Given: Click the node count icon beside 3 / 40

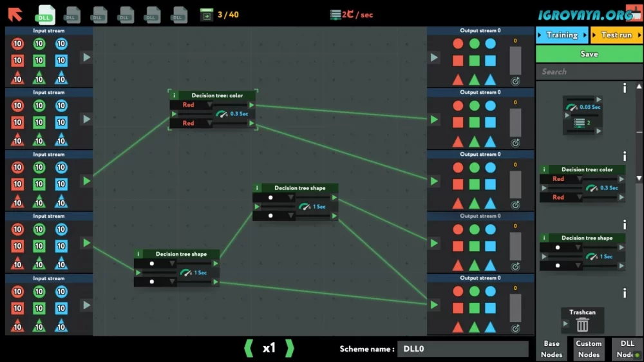Looking at the screenshot, I should tap(206, 14).
